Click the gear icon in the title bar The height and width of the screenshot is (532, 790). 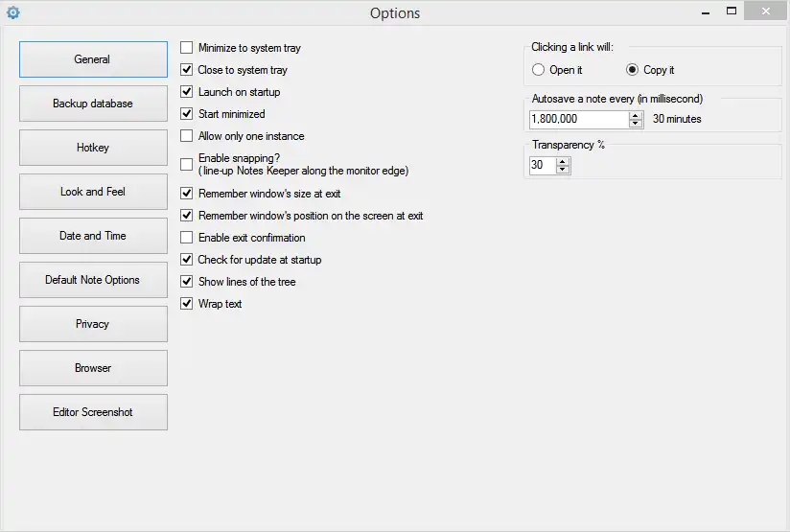tap(12, 12)
